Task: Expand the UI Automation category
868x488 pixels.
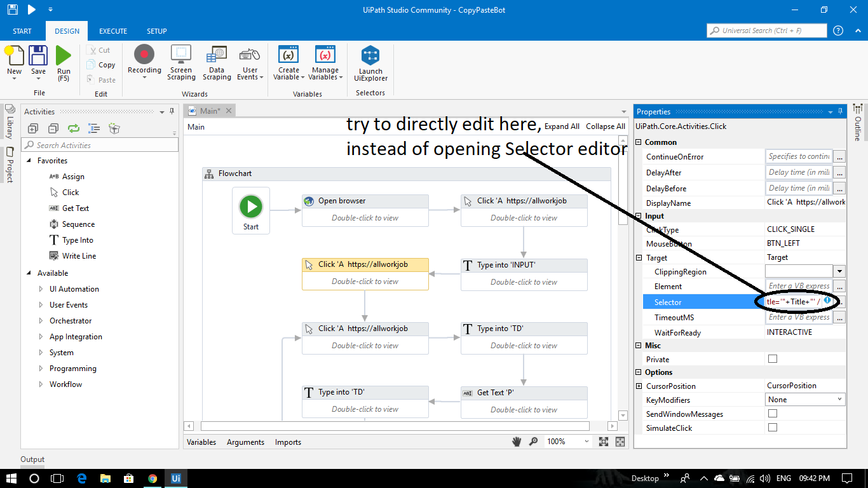Action: click(42, 289)
